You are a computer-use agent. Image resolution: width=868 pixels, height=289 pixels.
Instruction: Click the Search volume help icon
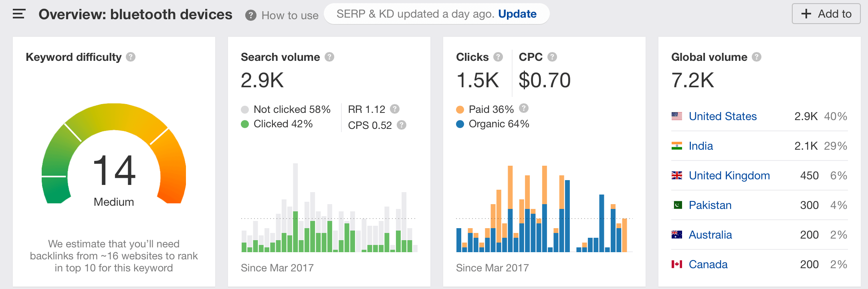point(329,57)
